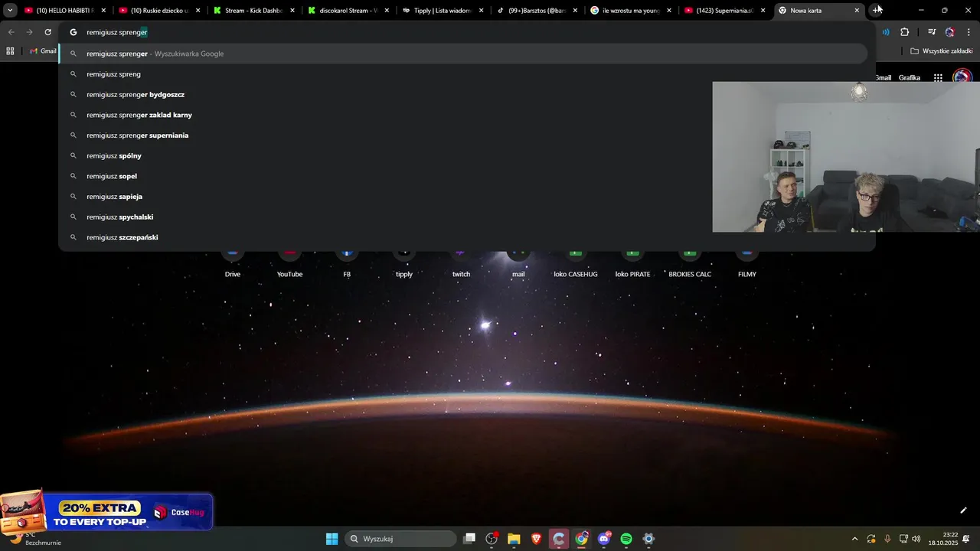The height and width of the screenshot is (551, 980).
Task: Open the Stream - Kick Dashboard tab
Action: click(x=253, y=11)
